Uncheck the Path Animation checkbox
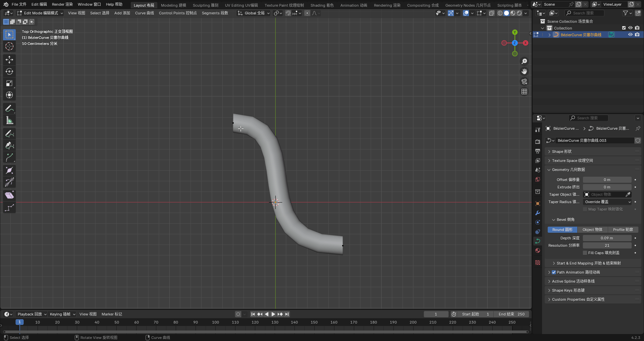The width and height of the screenshot is (644, 341). [x=554, y=272]
